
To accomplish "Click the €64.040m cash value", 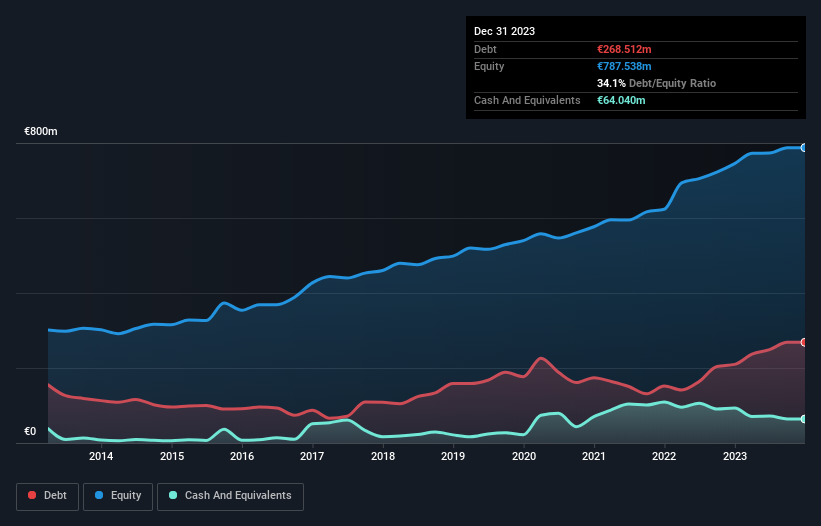I will (x=621, y=100).
